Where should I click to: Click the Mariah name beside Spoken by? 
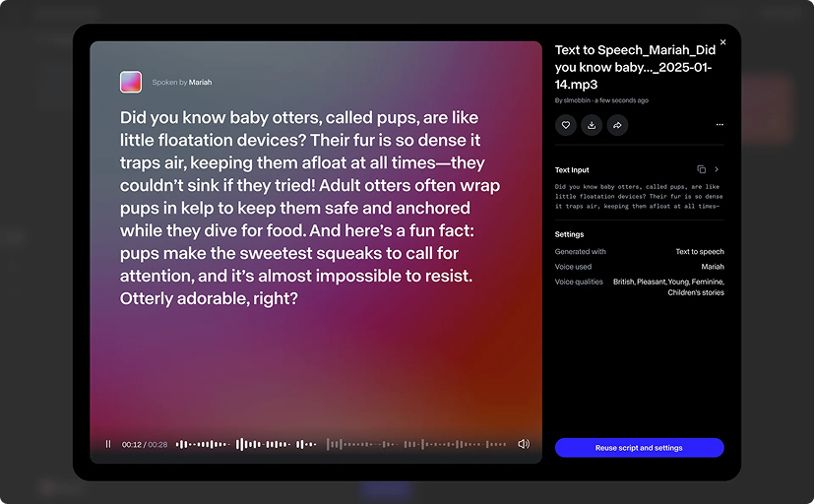pyautogui.click(x=200, y=83)
